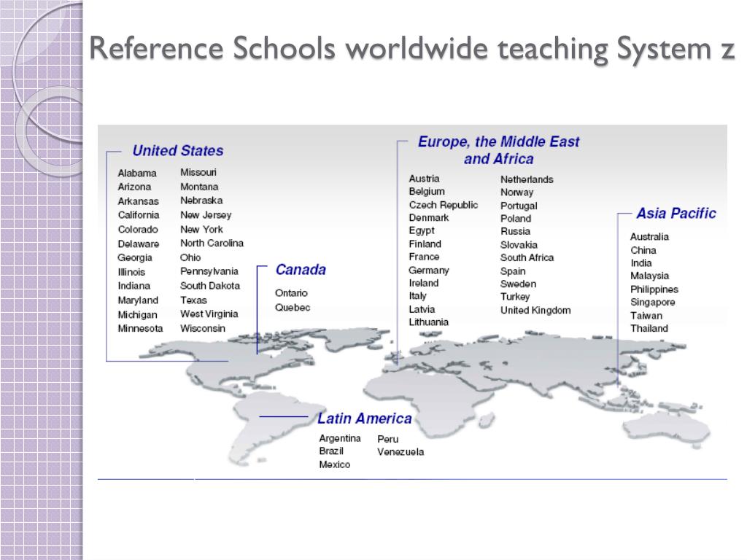Click the 'Netherlands' entry
Image resolution: width=747 pixels, height=560 pixels.
tap(527, 179)
